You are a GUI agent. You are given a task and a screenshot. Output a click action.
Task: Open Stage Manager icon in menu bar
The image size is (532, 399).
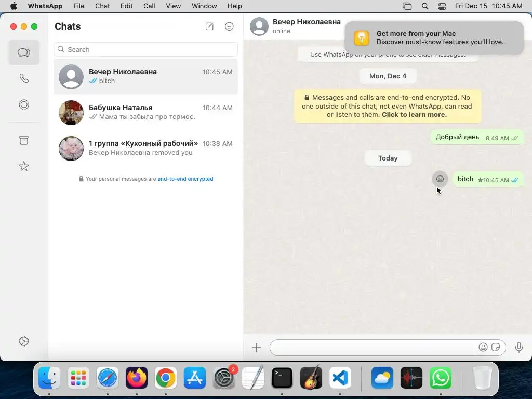[x=407, y=6]
